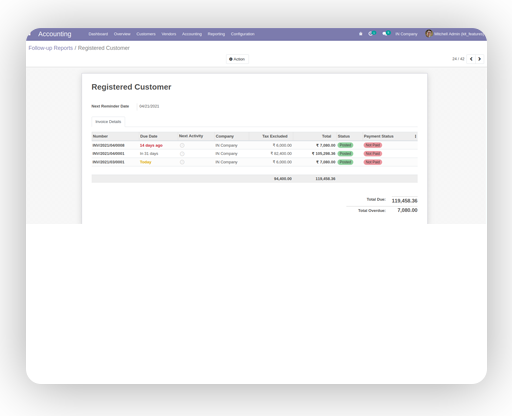Sort by Payment Status column header
This screenshot has height=416, width=512.
pos(378,136)
